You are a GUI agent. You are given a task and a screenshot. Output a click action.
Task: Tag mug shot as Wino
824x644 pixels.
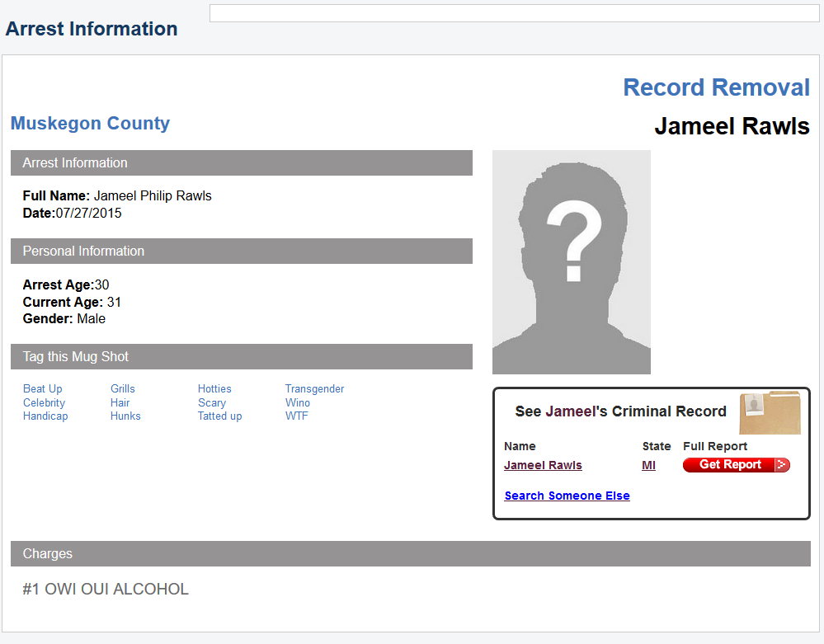click(298, 403)
